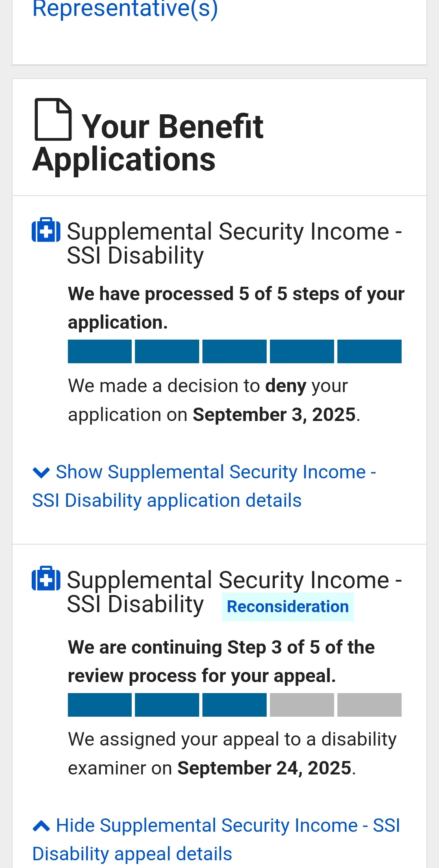Screen dimensions: 439x868
Task: Click the Reconsideration badge
Action: (x=287, y=606)
